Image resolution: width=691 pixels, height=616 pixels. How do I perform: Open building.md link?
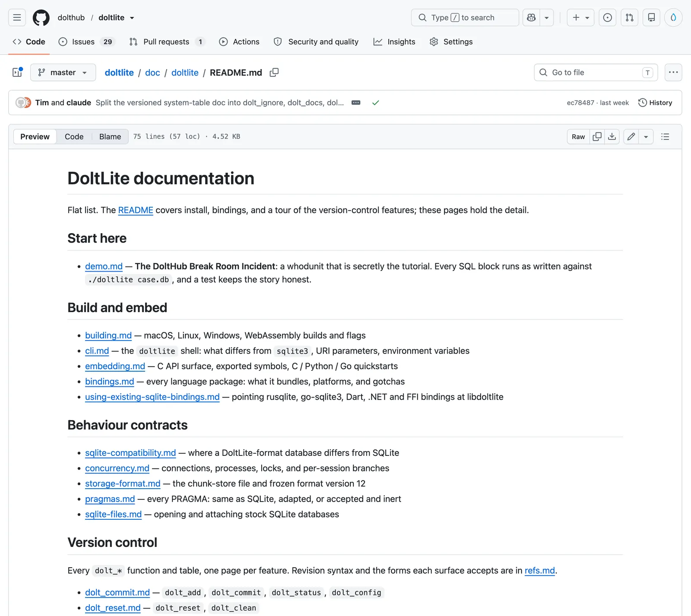coord(108,335)
